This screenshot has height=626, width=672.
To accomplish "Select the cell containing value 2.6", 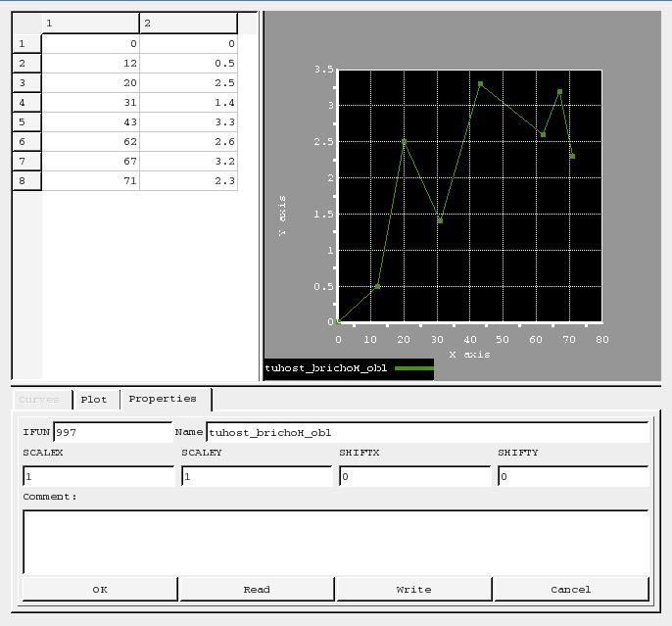I will [x=188, y=141].
